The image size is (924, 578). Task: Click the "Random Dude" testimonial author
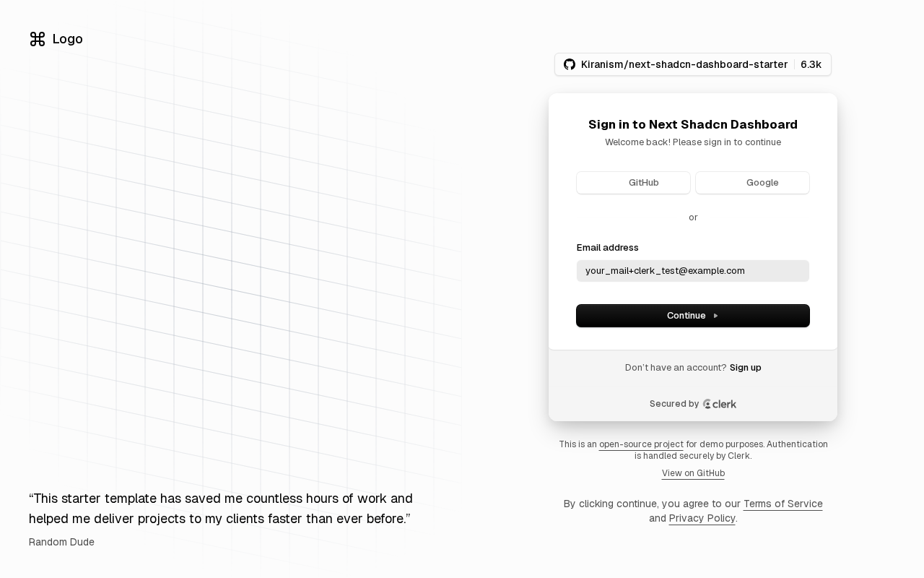point(61,542)
